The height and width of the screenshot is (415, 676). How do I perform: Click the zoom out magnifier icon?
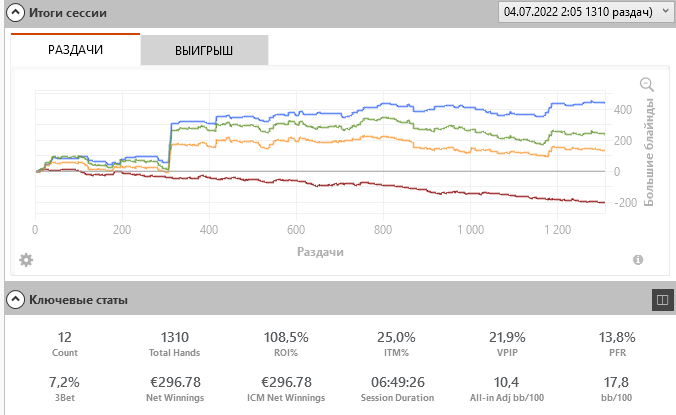point(647,84)
